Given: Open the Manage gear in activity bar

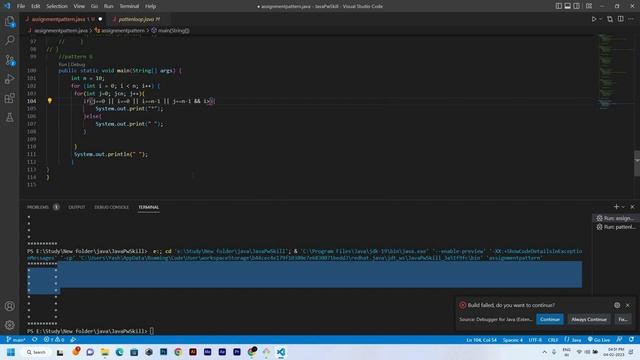Looking at the screenshot, I should (9, 325).
